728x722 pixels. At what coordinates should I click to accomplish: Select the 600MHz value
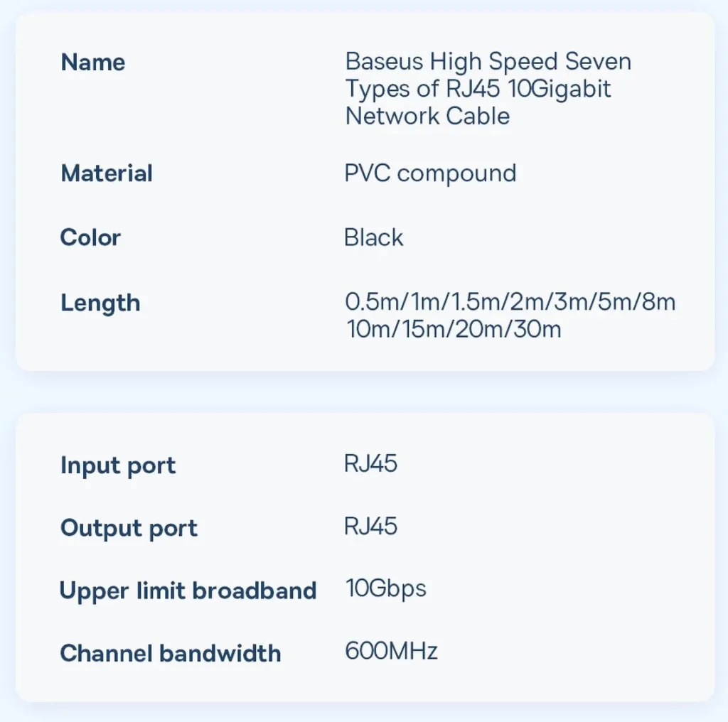pos(391,650)
